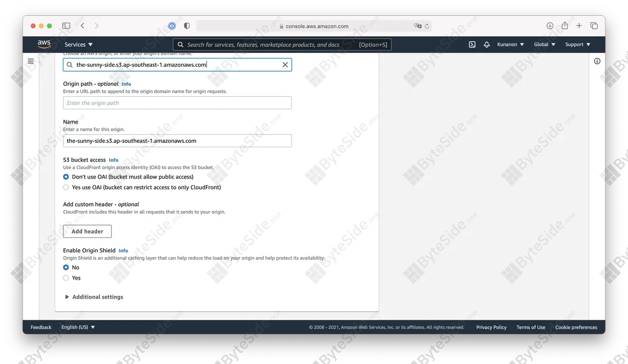Click the translate page icon

coord(418,26)
